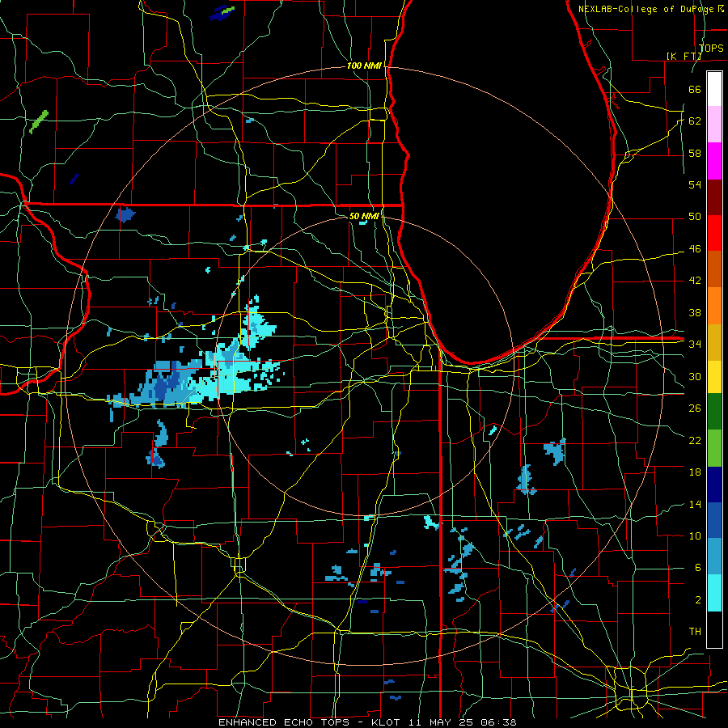Image resolution: width=728 pixels, height=728 pixels.
Task: Click the legend value 14
Action: coord(695,504)
